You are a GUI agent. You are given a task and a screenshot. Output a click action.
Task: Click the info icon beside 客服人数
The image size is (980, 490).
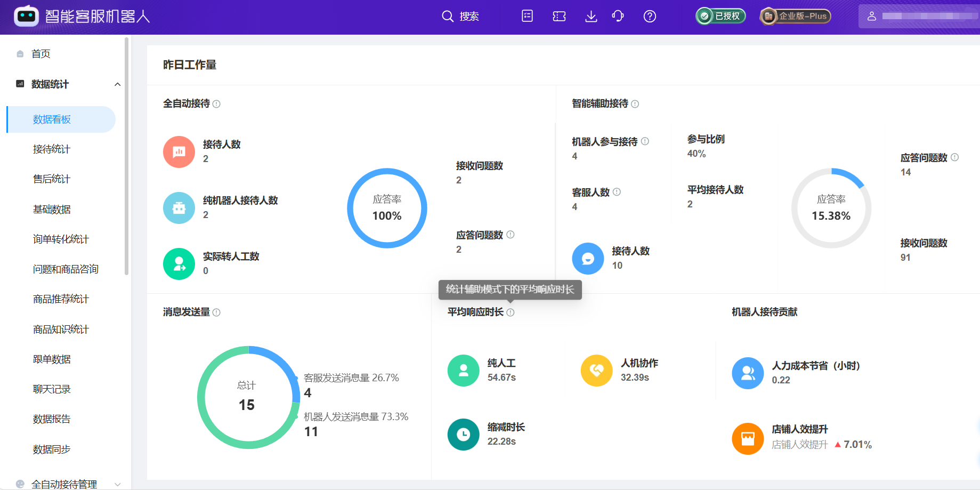point(617,192)
